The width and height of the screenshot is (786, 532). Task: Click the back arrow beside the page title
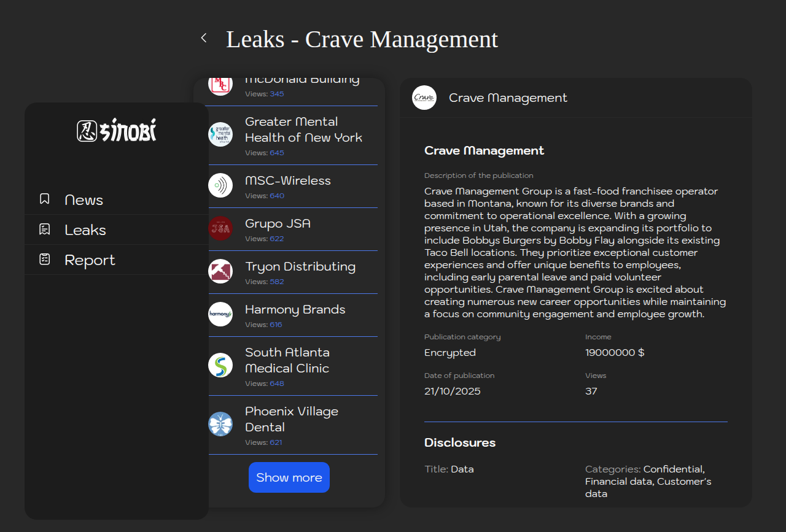click(204, 38)
